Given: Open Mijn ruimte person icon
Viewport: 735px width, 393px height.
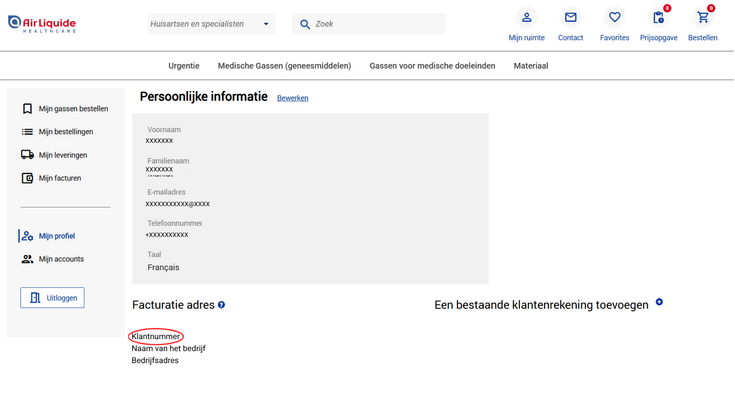Looking at the screenshot, I should pos(526,18).
